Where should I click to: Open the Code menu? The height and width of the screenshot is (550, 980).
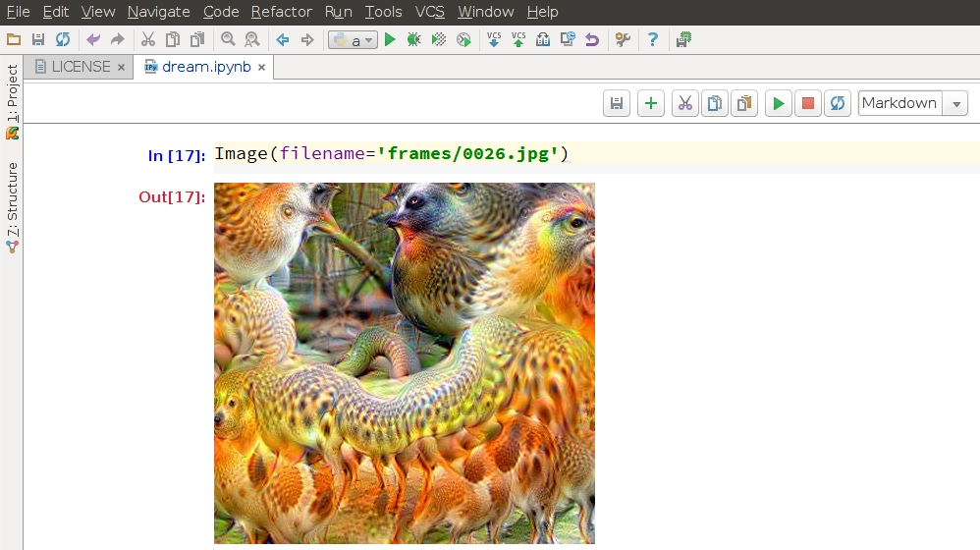[x=221, y=12]
